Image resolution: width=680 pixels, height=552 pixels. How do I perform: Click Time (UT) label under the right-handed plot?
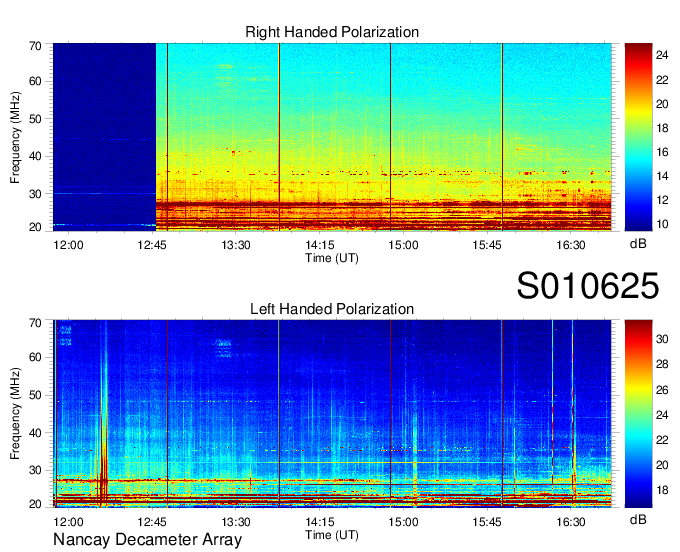332,258
